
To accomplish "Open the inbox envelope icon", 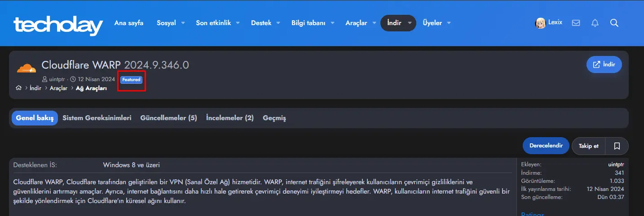I will pos(576,23).
